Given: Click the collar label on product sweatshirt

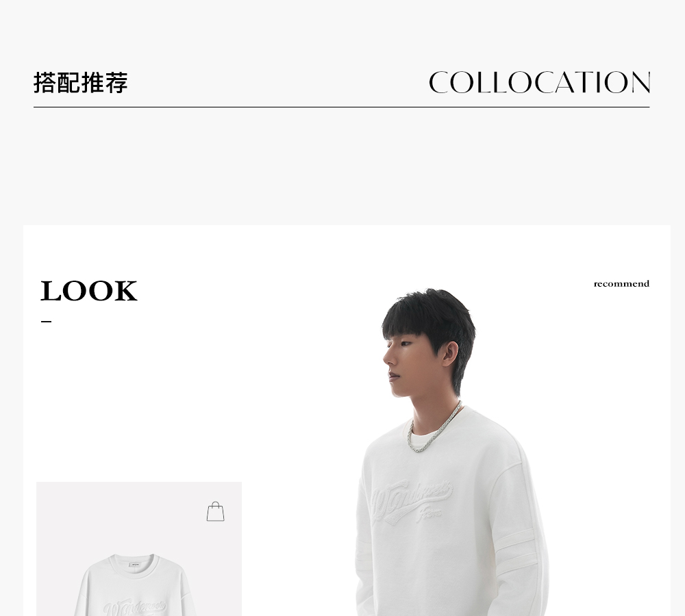Looking at the screenshot, I should coord(134,565).
